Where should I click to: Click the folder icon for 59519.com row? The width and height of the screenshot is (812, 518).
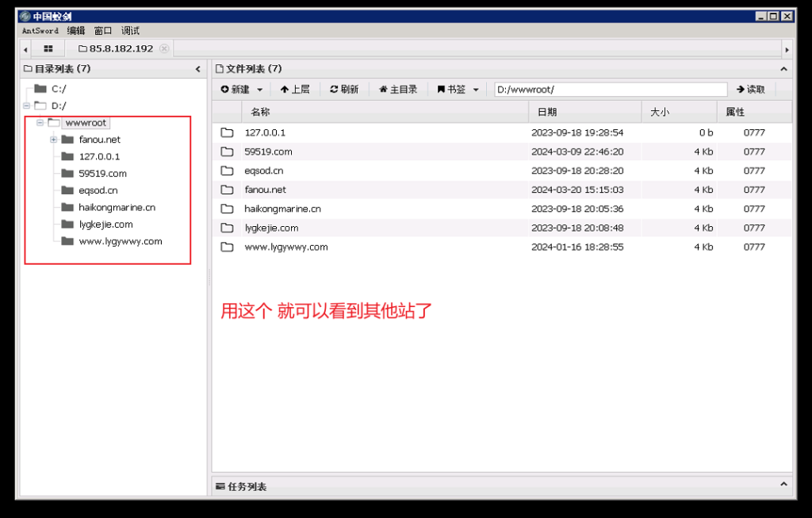coord(228,152)
